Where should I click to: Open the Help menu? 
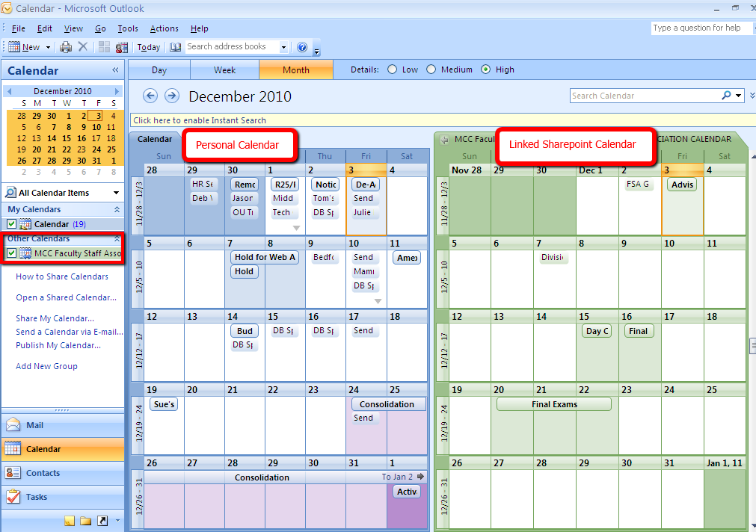tap(199, 28)
